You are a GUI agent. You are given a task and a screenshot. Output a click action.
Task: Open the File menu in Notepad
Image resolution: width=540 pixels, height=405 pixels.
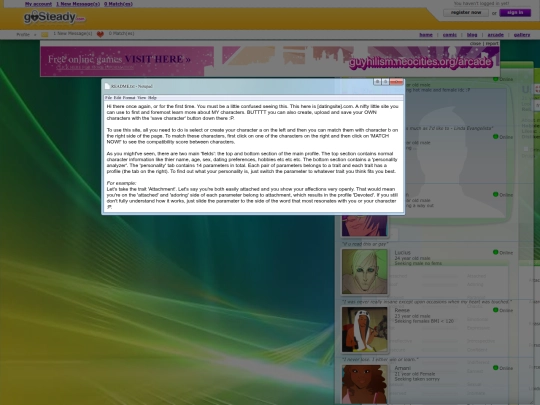click(x=108, y=98)
